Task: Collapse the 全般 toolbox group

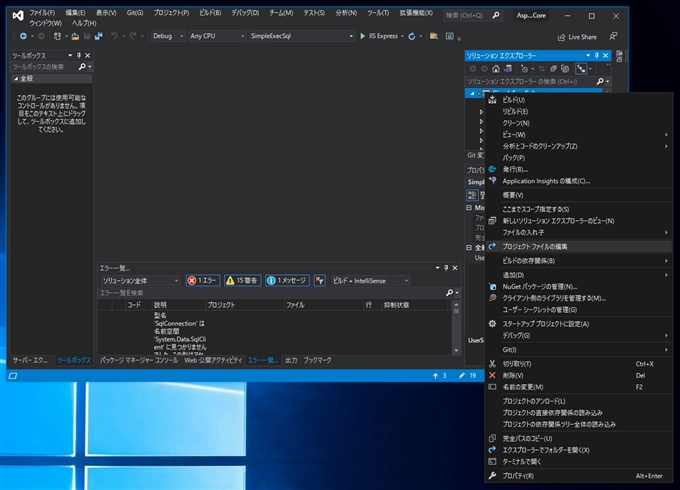Action: (16, 78)
